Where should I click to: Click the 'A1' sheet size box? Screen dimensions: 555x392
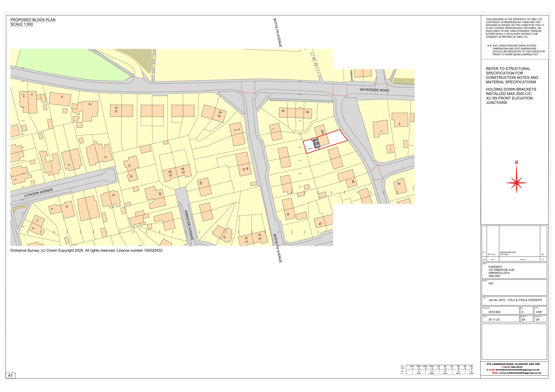tap(10, 376)
